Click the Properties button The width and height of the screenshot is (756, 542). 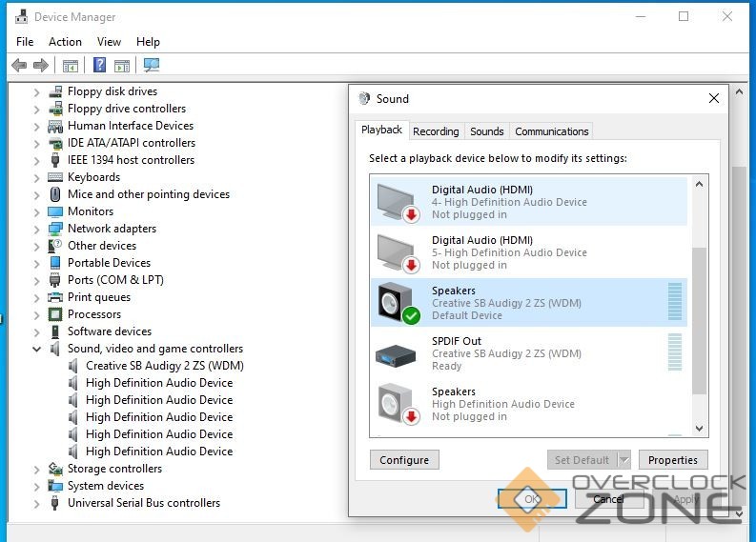pos(673,460)
